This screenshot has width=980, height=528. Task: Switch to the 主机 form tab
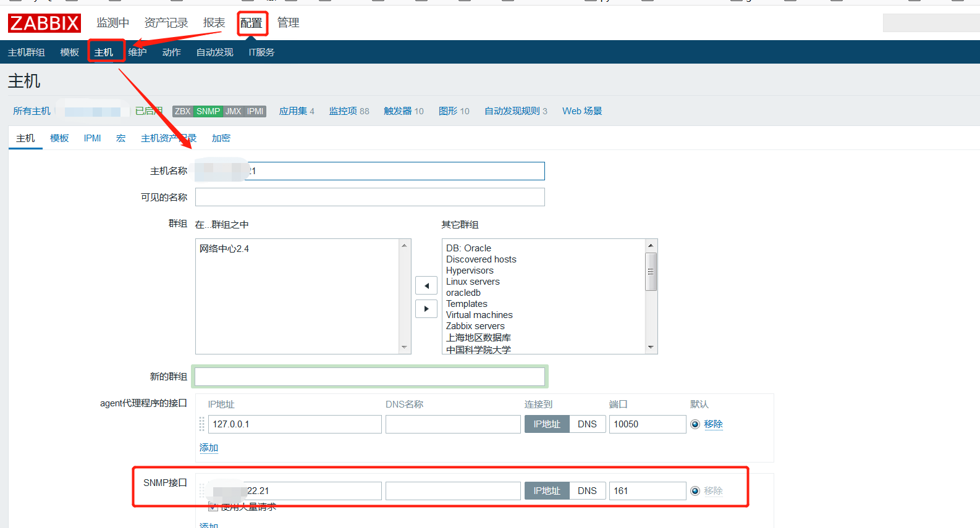[x=25, y=138]
